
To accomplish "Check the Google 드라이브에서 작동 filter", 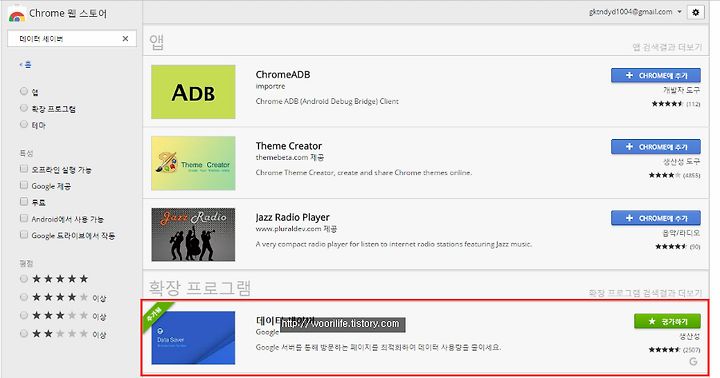I will [x=24, y=235].
